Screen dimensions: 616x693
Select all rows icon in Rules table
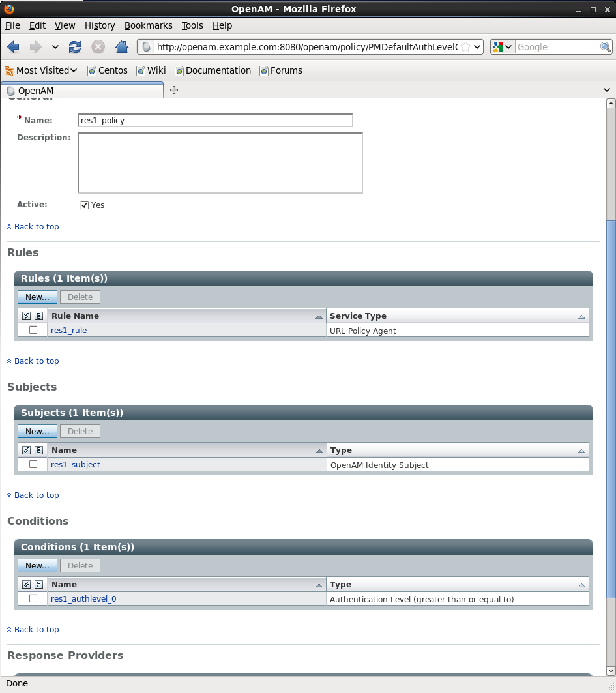pyautogui.click(x=27, y=316)
